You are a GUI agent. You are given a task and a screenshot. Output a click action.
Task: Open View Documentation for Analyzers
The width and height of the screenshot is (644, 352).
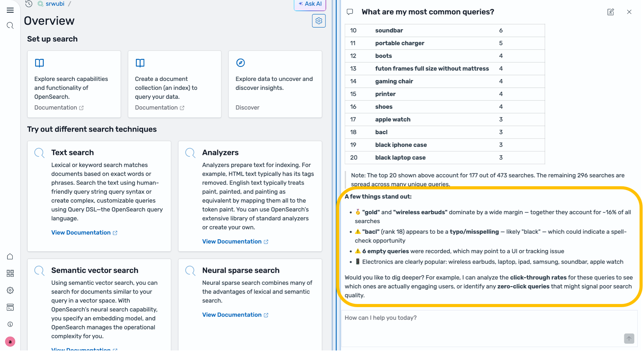pyautogui.click(x=235, y=241)
